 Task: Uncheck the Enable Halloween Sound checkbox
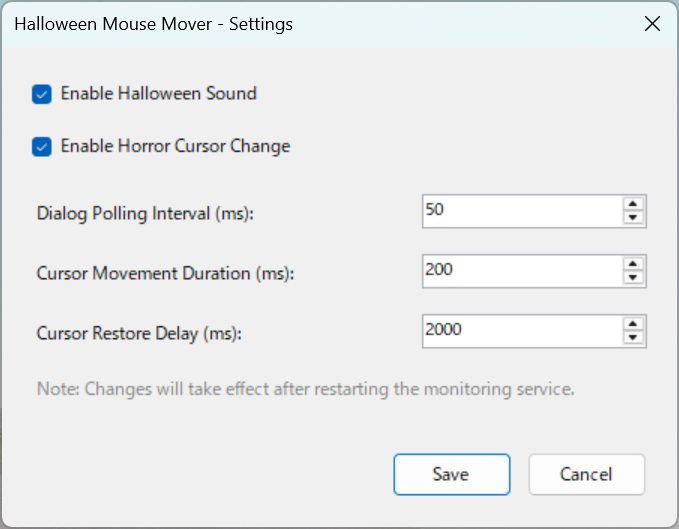point(42,94)
